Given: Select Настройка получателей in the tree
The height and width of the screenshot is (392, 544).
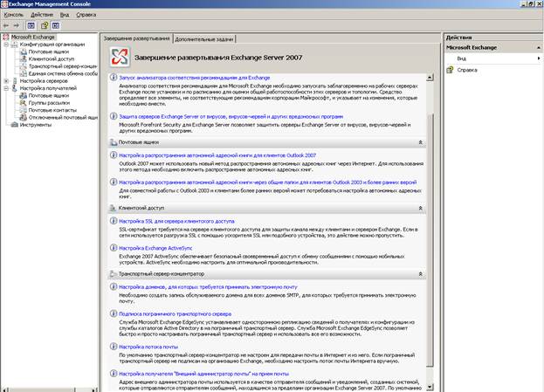Looking at the screenshot, I should pyautogui.click(x=48, y=88).
